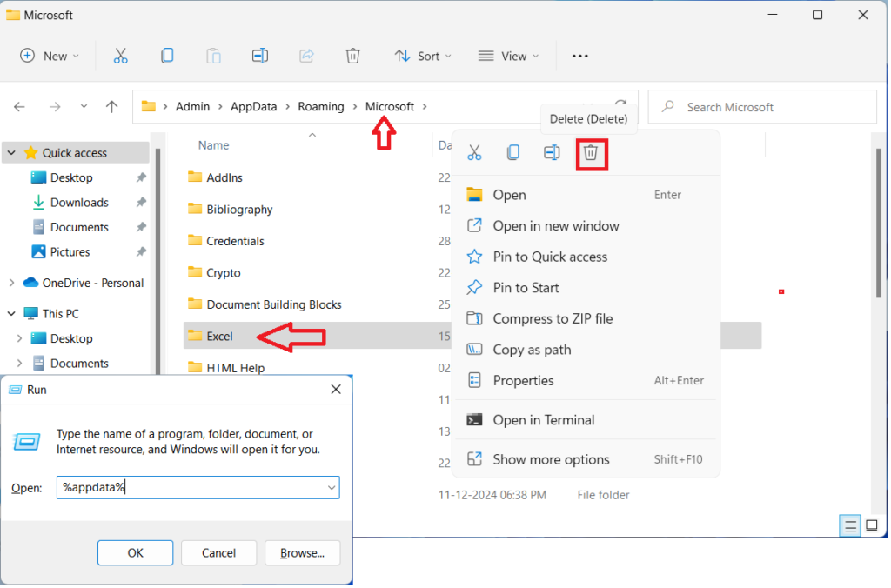Choose Open in the context menu
891x588 pixels.
point(586,195)
